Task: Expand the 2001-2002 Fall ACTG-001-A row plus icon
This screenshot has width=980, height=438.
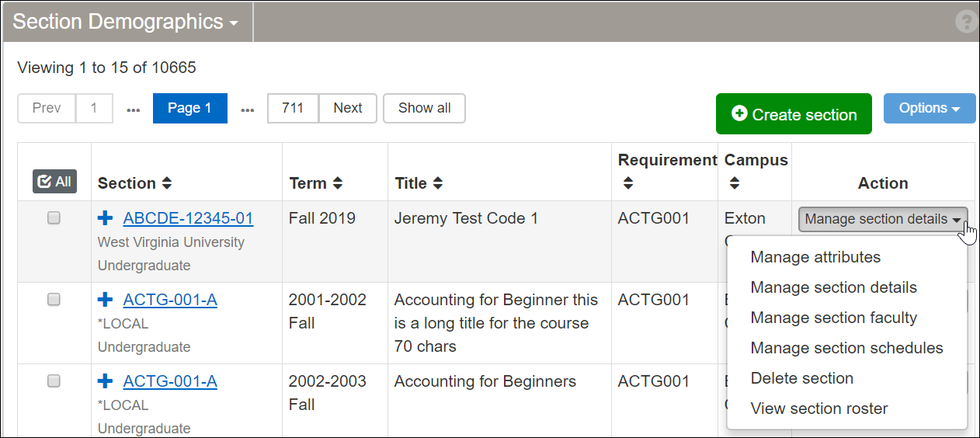Action: 105,300
